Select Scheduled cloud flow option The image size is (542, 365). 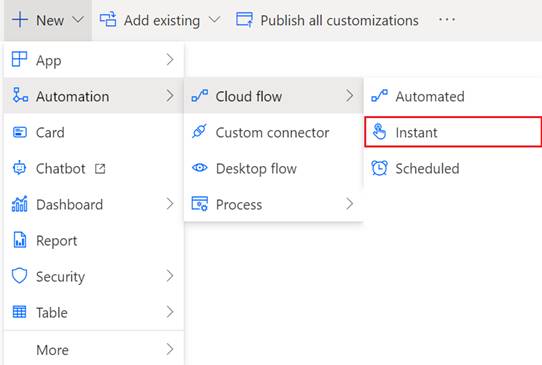pos(453,168)
